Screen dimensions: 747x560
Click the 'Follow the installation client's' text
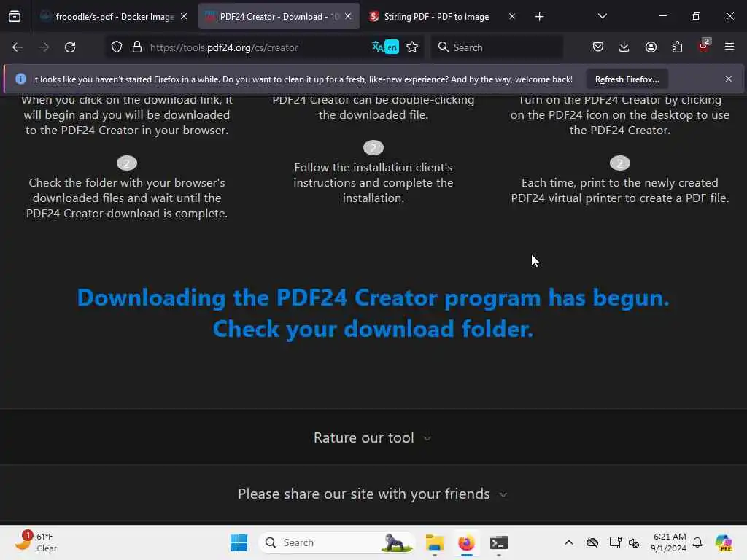[x=373, y=168]
